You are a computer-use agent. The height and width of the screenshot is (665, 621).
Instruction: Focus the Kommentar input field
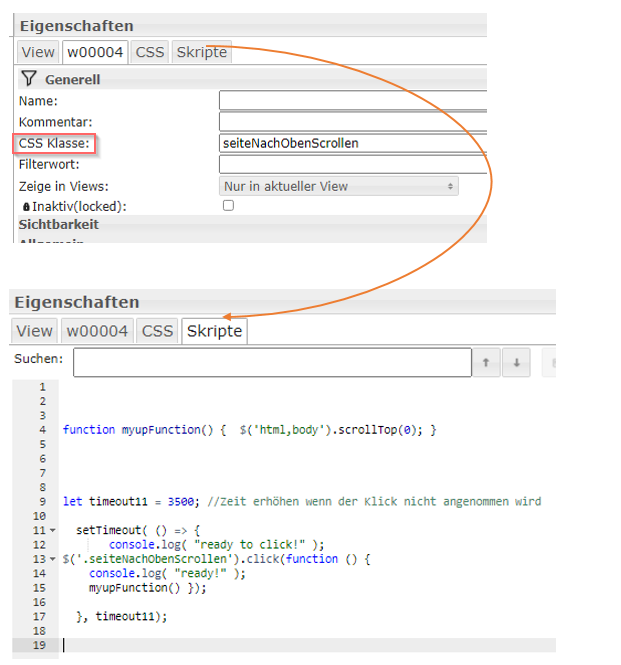click(353, 122)
